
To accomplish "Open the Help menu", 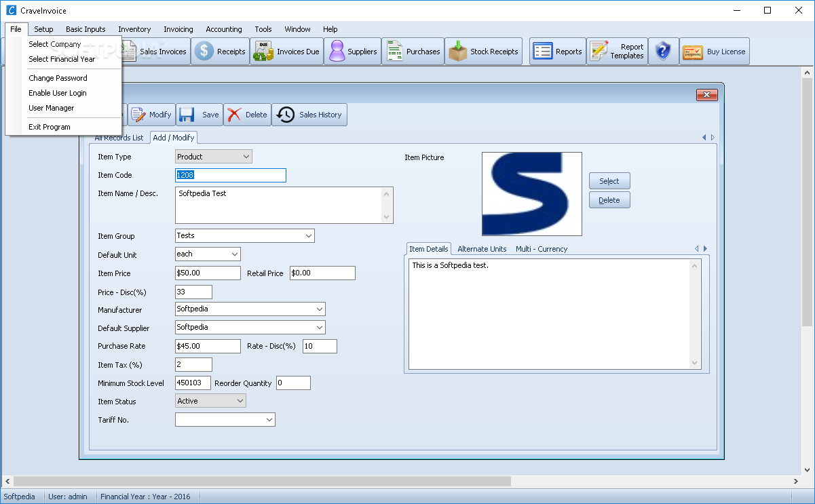I will [330, 29].
